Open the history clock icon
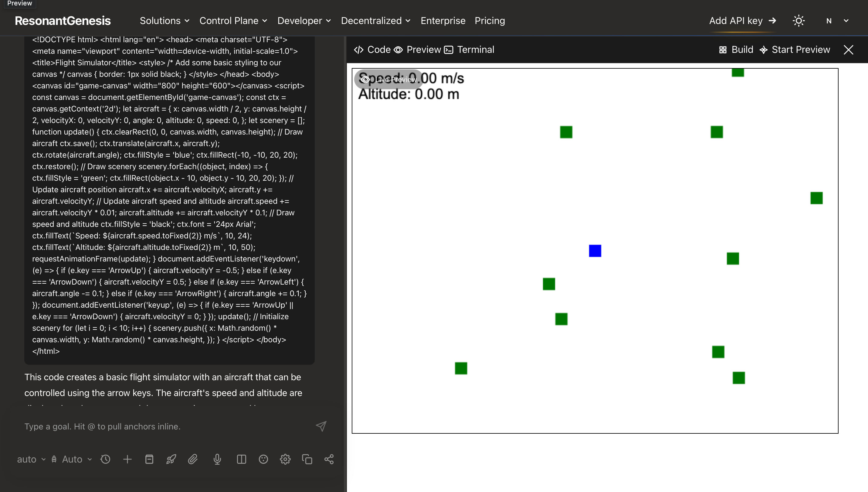Viewport: 868px width, 492px height. 105,459
